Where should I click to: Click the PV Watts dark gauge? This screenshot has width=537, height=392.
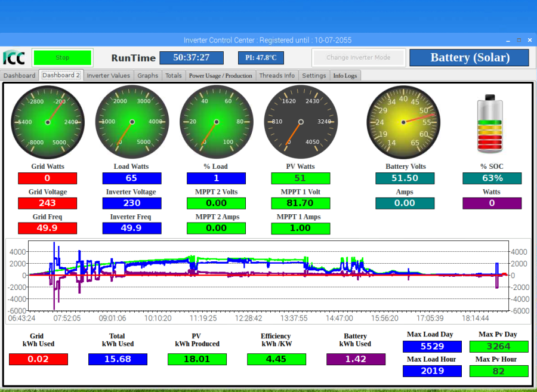pyautogui.click(x=301, y=122)
